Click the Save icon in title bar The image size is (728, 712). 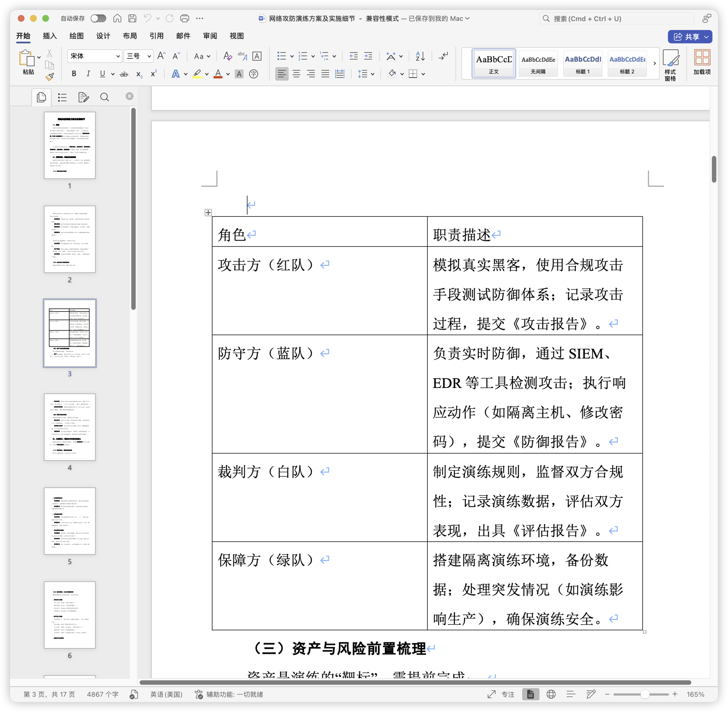tap(132, 18)
